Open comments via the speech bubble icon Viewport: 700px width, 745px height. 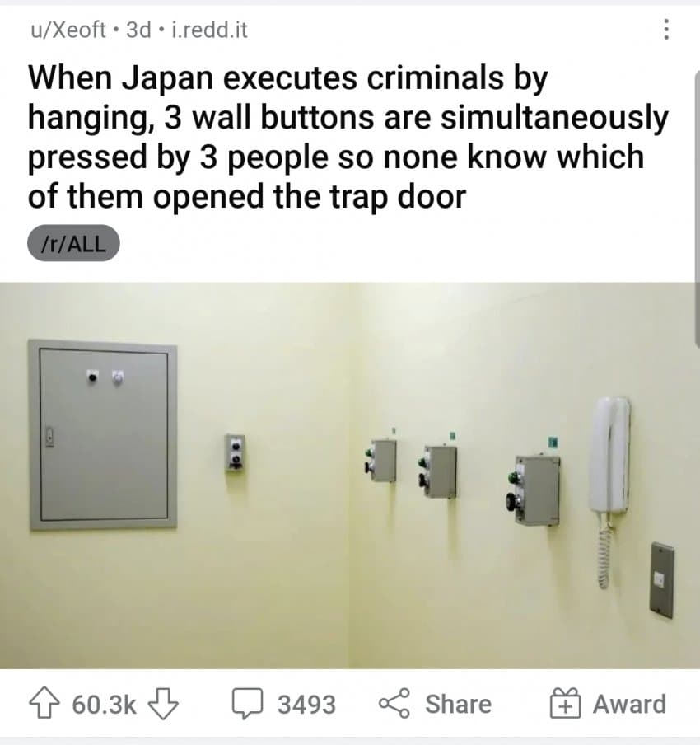247,703
